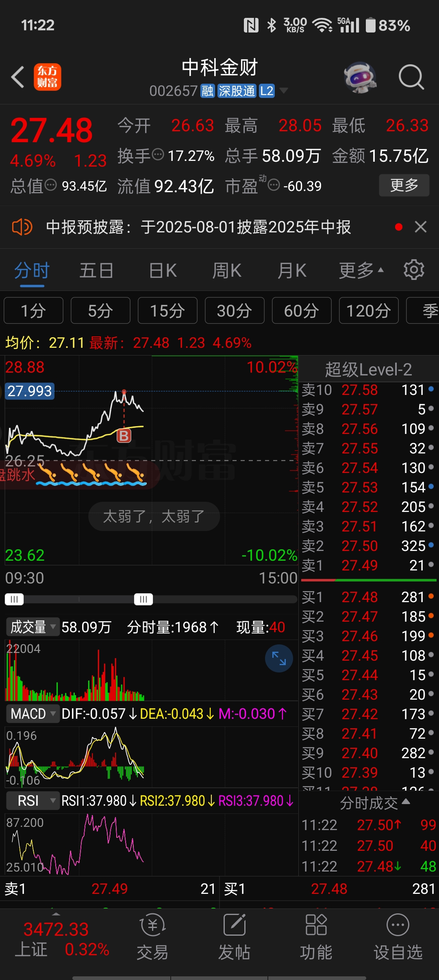
Task: Select 120分 period button
Action: click(369, 310)
